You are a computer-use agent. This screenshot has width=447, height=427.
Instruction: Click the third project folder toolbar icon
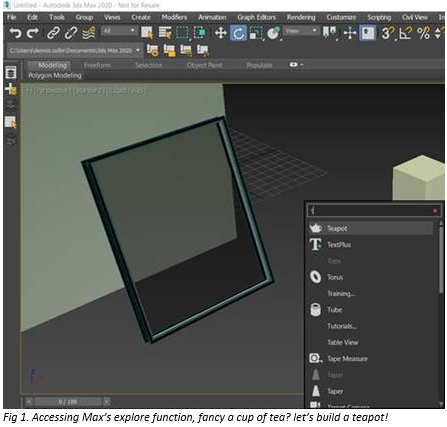coord(186,50)
